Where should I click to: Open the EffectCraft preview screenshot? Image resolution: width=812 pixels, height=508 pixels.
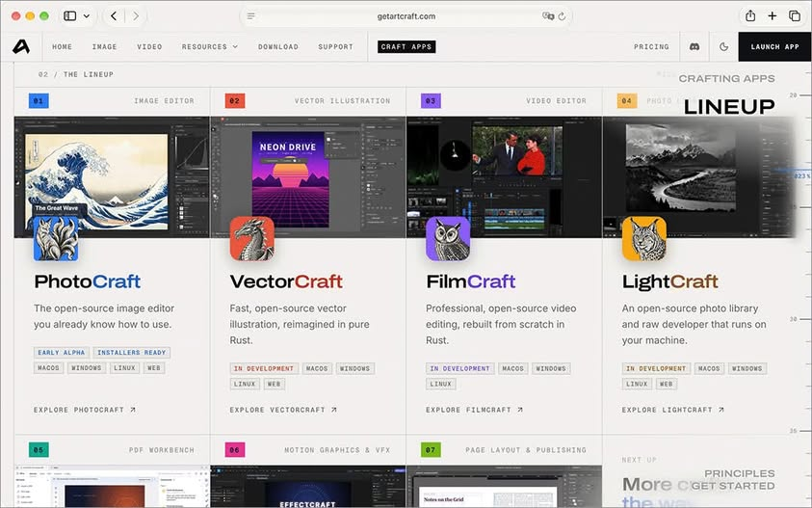point(307,486)
